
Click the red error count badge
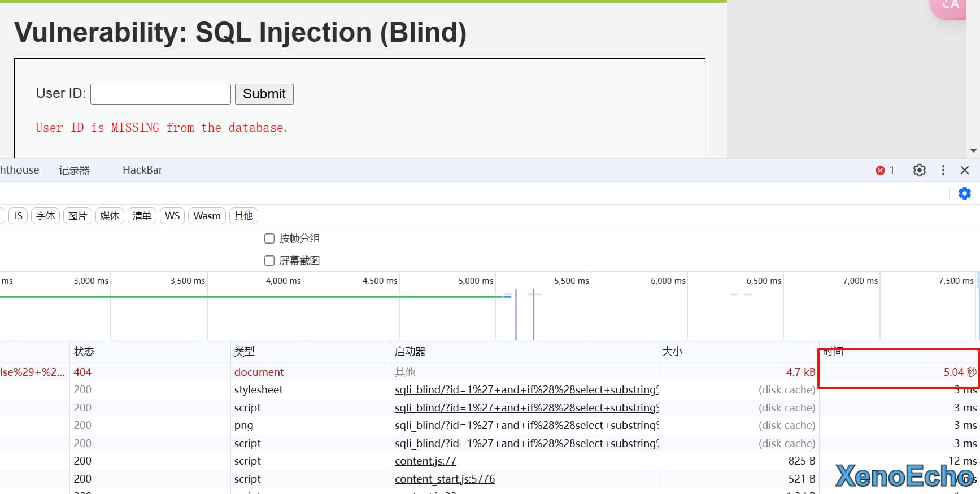(885, 170)
